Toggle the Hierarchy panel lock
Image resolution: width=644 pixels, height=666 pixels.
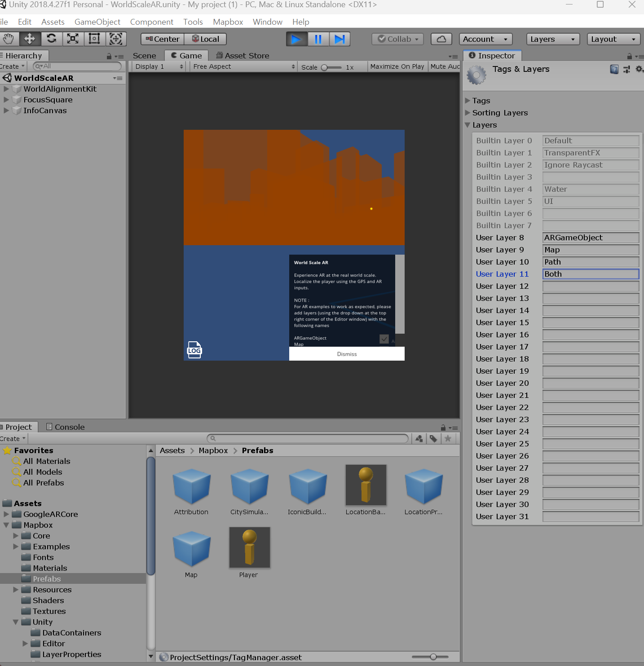click(109, 56)
